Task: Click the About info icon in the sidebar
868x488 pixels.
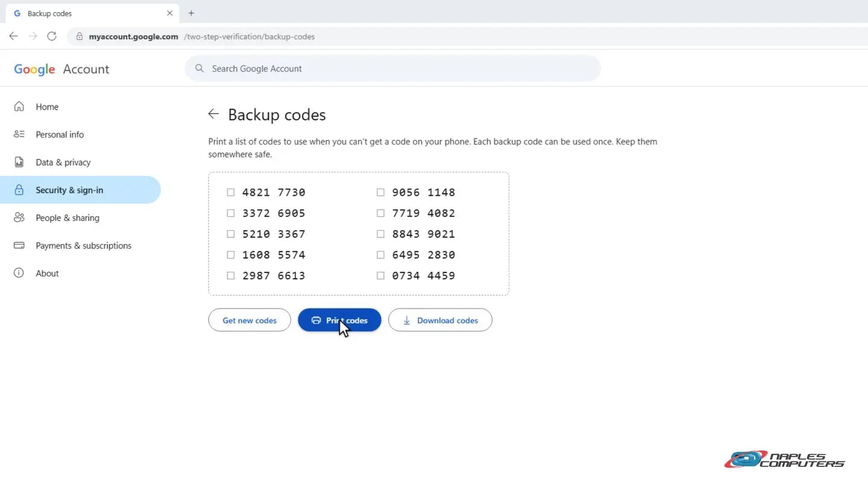Action: click(19, 273)
